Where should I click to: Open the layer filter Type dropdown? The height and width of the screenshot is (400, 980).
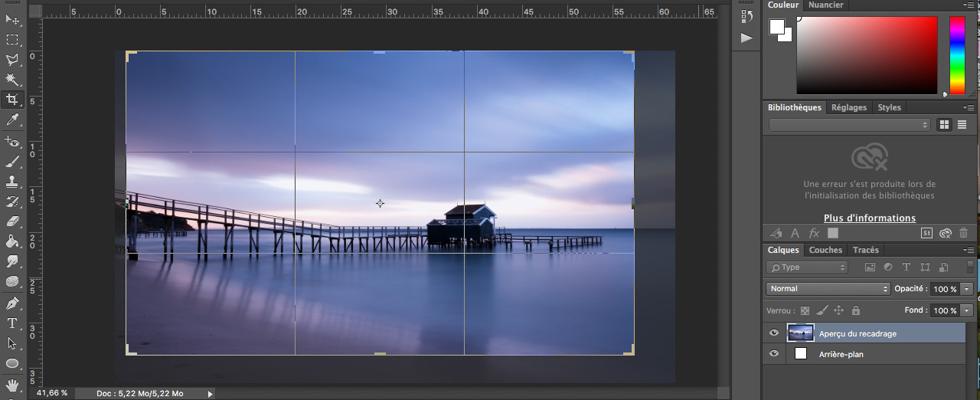click(807, 267)
